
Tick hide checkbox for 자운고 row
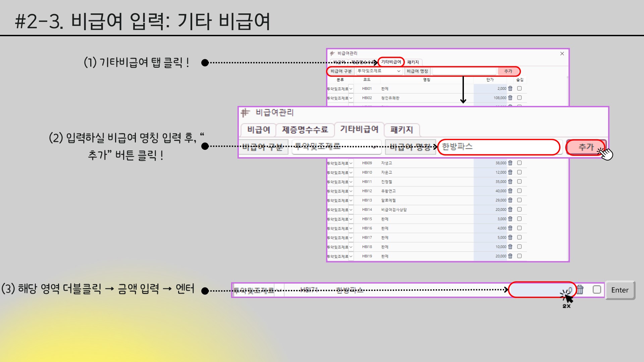click(x=519, y=172)
